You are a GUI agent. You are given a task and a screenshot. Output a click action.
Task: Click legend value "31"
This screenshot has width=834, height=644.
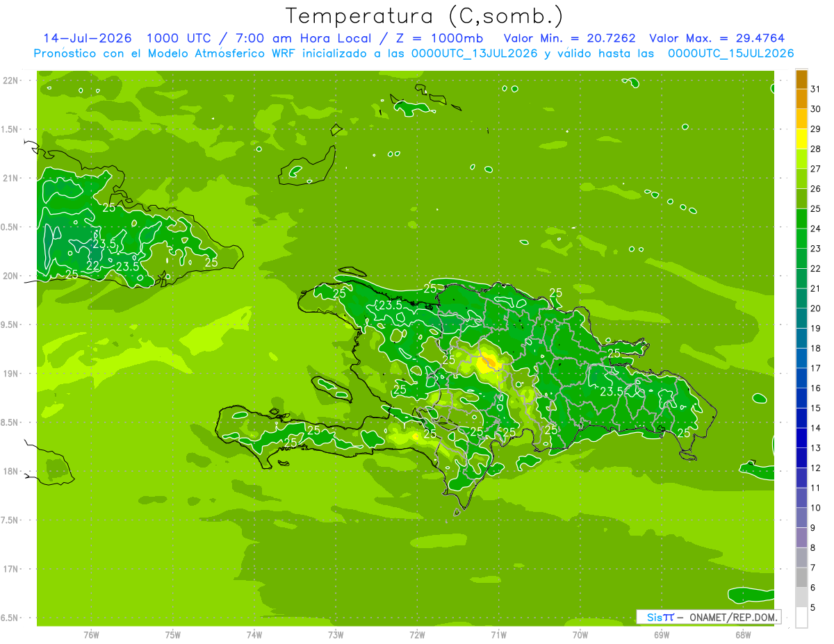click(x=815, y=89)
